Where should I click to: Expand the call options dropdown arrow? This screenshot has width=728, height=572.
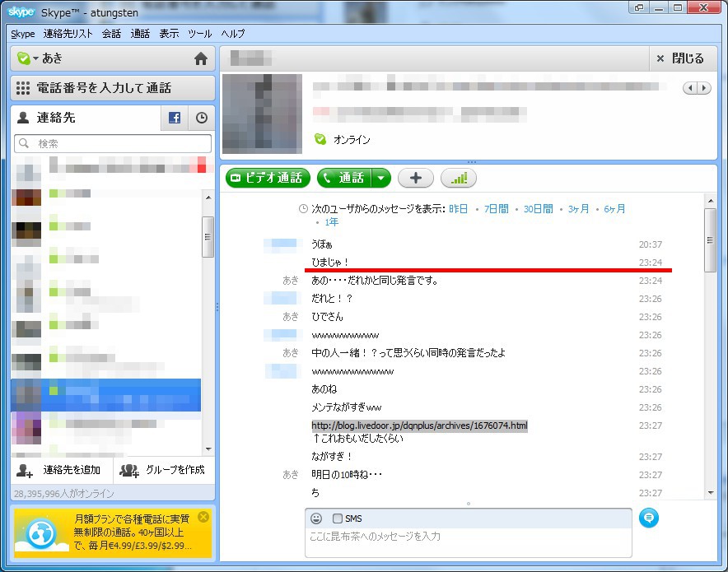(381, 178)
